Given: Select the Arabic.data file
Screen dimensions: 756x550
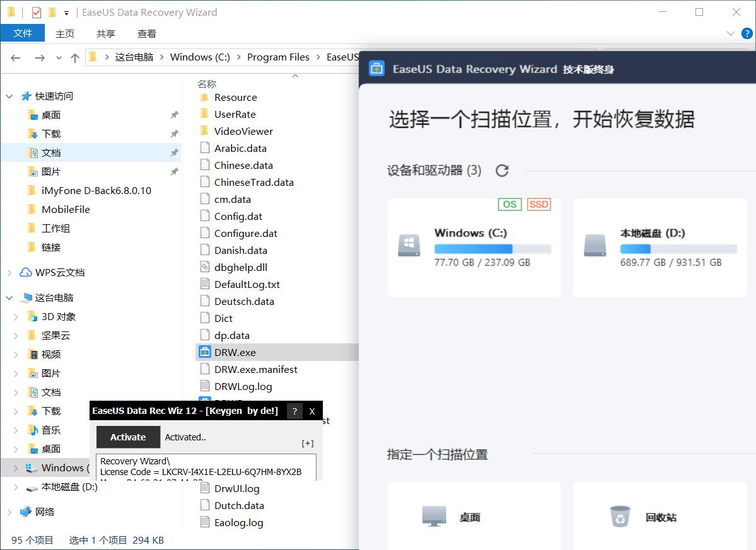Looking at the screenshot, I should click(x=240, y=148).
